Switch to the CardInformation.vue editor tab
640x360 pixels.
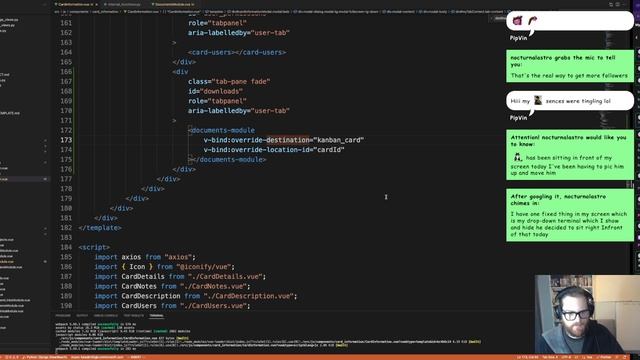point(73,4)
